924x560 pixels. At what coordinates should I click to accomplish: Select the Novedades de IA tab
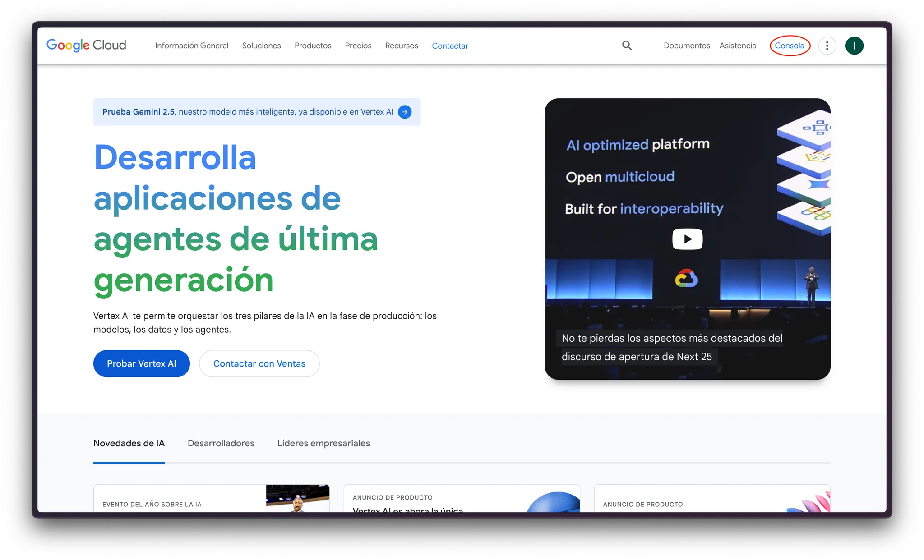pyautogui.click(x=129, y=443)
